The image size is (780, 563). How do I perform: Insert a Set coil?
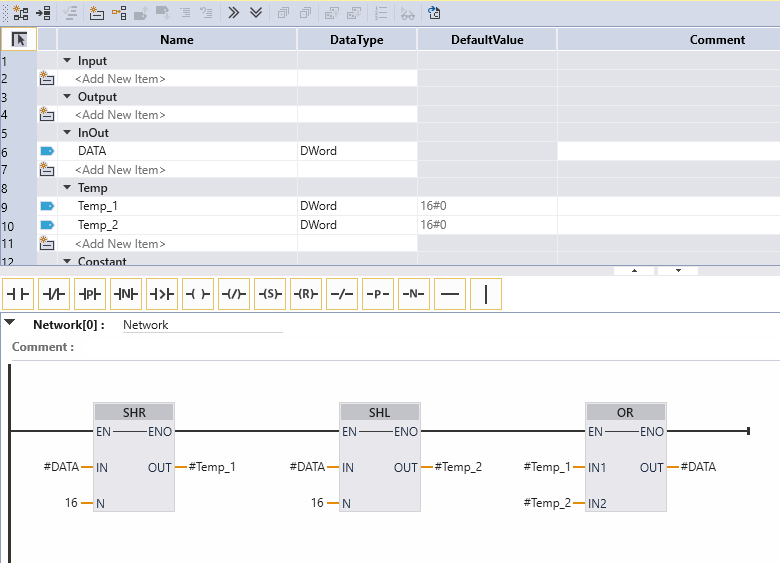pyautogui.click(x=270, y=294)
